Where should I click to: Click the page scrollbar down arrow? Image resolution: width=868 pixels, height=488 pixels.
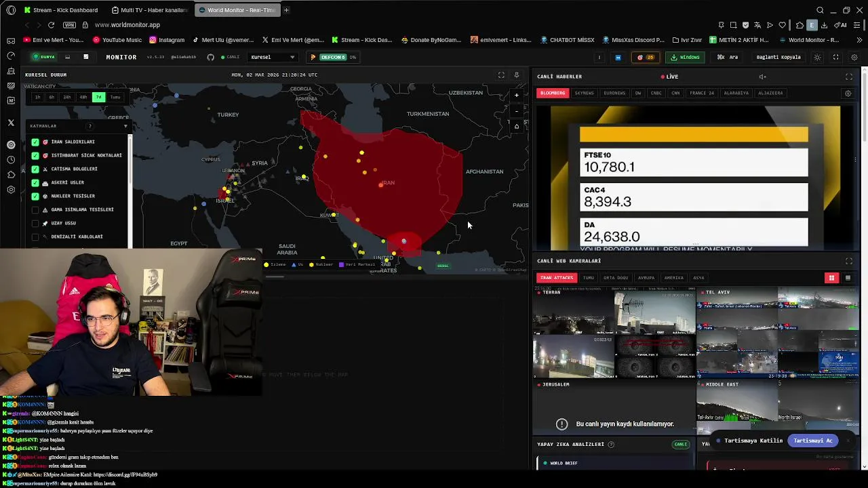coord(865,466)
